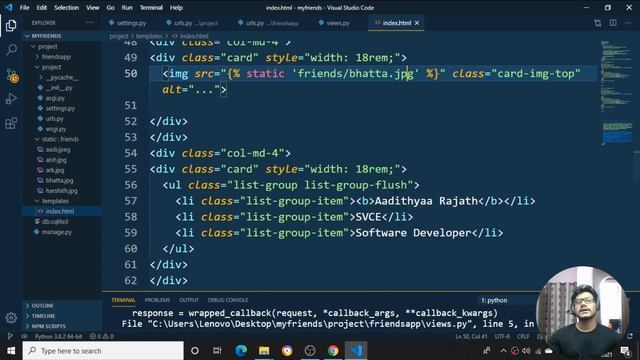Click the Visual Studio Code taskbar icon
Image resolution: width=640 pixels, height=360 pixels.
356,351
